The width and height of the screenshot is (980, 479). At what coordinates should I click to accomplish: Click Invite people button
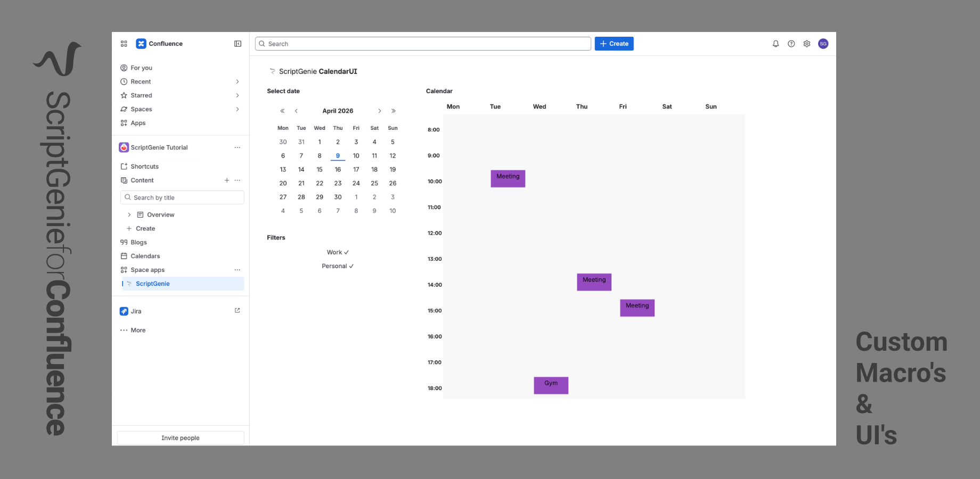181,438
